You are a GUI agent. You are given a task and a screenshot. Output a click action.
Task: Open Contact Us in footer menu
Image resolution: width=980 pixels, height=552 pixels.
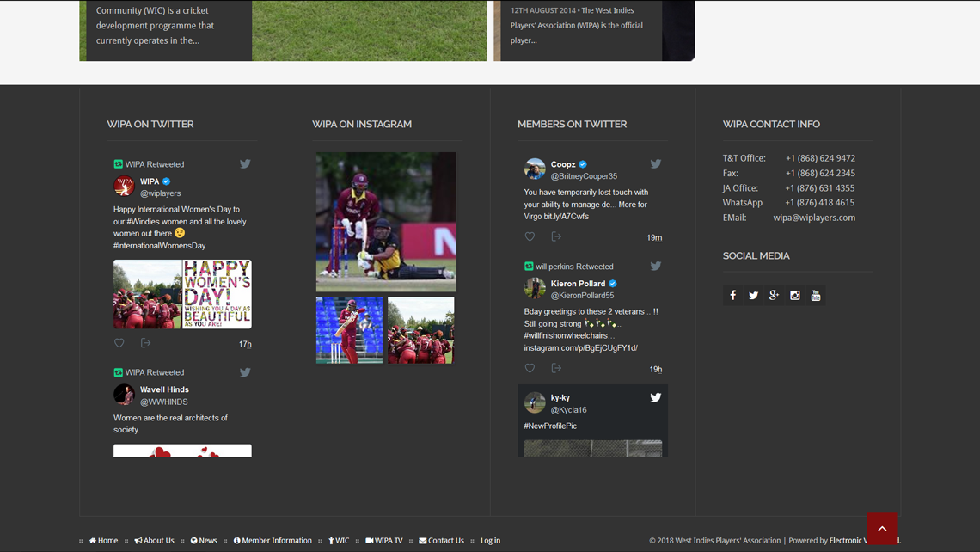pyautogui.click(x=441, y=541)
